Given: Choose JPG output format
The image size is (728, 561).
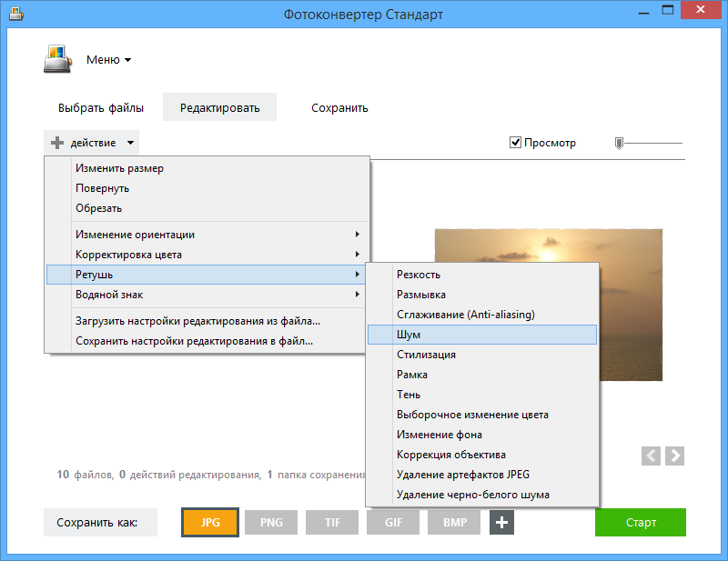Looking at the screenshot, I should [x=210, y=522].
